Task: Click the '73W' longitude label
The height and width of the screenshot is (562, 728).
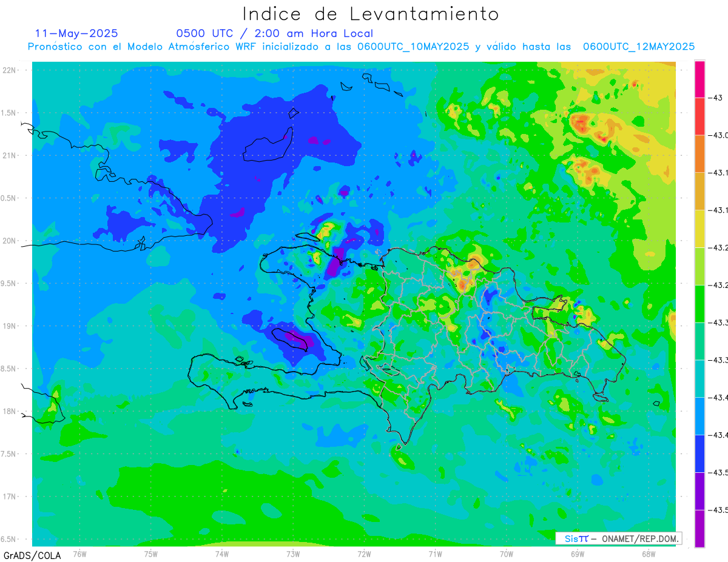Action: (x=293, y=554)
